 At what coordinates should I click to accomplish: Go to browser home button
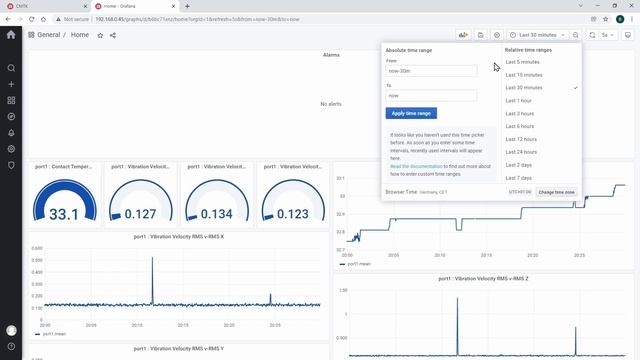pos(44,19)
